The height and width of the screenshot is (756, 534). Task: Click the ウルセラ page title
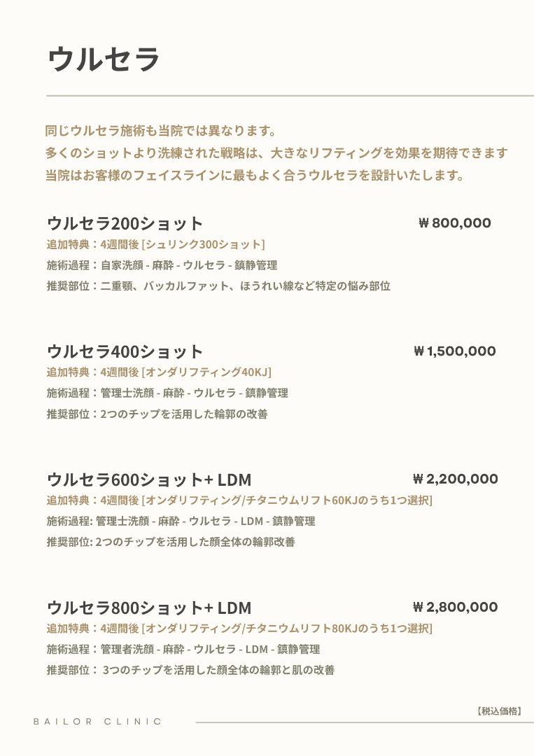point(104,59)
